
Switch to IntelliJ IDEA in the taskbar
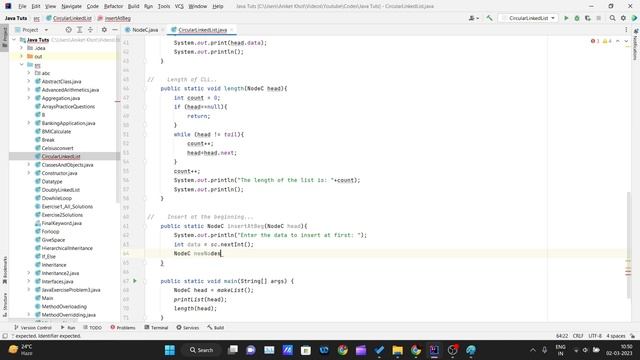click(434, 350)
